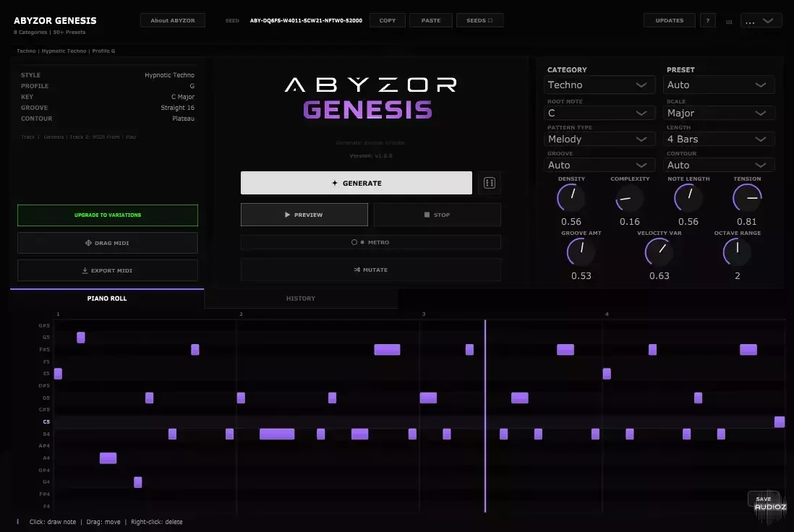This screenshot has width=794, height=532.
Task: Open the Contour dropdown
Action: [x=719, y=165]
